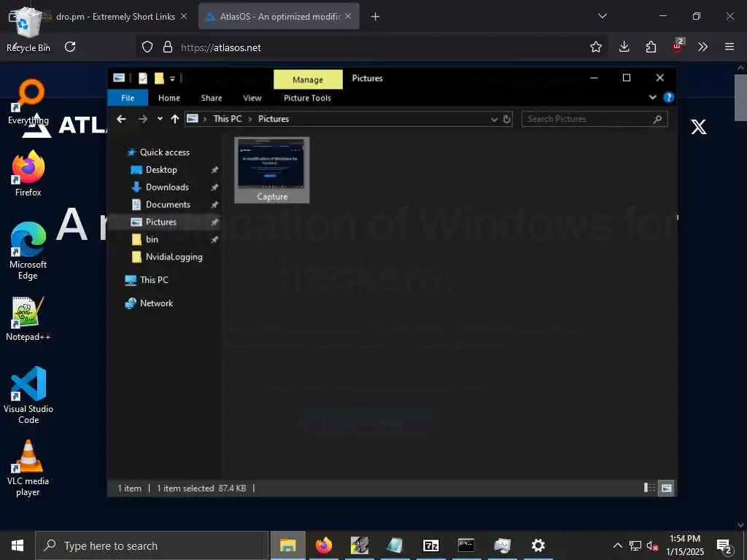Open 7-Zip from the taskbar
This screenshot has height=560, width=747.
(x=430, y=545)
